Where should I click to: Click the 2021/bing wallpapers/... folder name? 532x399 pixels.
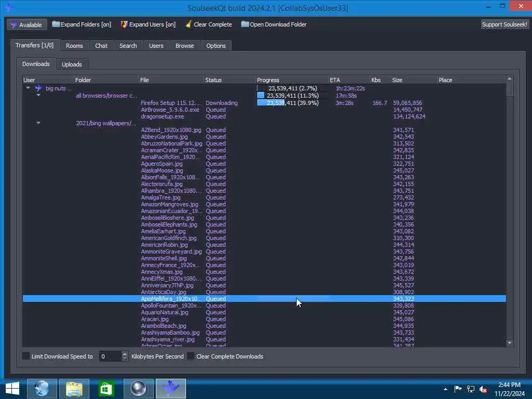(x=106, y=123)
